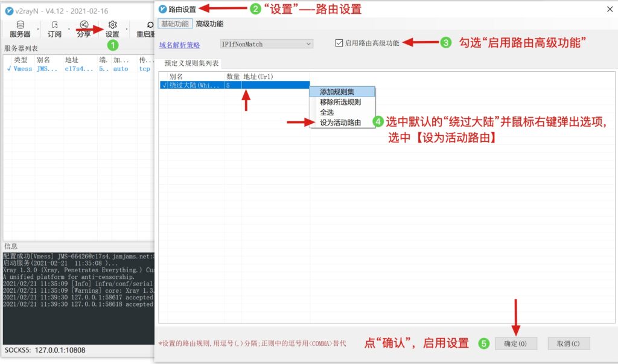Click the auto encryption cell
This screenshot has width=618, height=364.
click(x=121, y=69)
